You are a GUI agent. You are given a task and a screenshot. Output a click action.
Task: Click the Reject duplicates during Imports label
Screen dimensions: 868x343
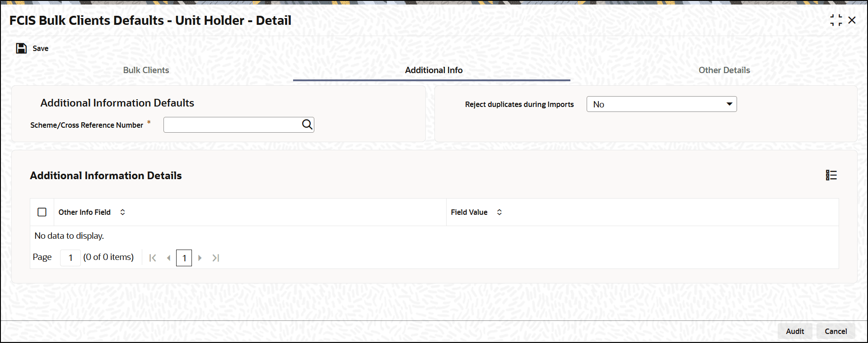(519, 104)
